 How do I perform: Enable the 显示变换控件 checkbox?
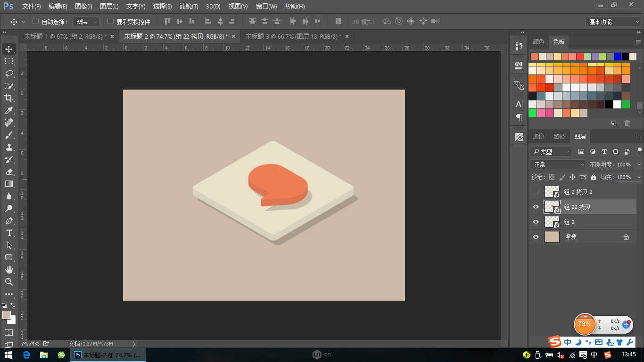(111, 21)
